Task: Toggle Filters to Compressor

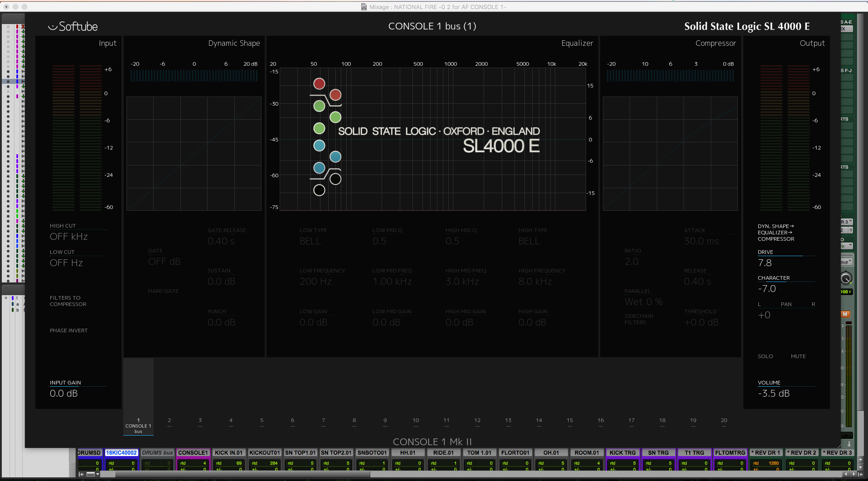Action: (x=68, y=301)
